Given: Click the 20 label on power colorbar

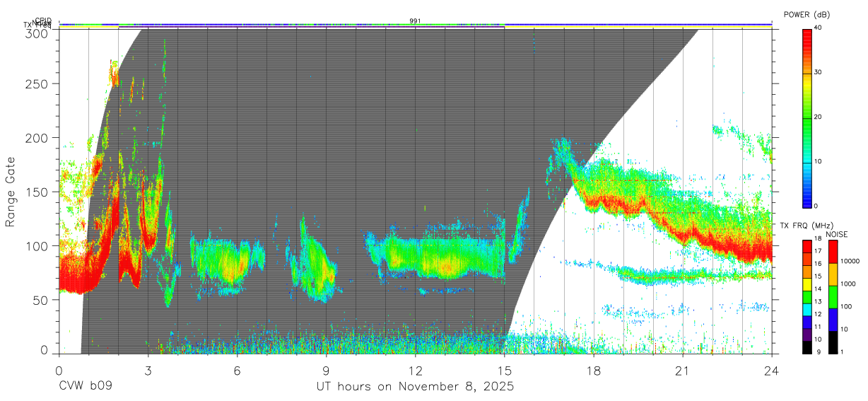Looking at the screenshot, I should click(x=816, y=117).
